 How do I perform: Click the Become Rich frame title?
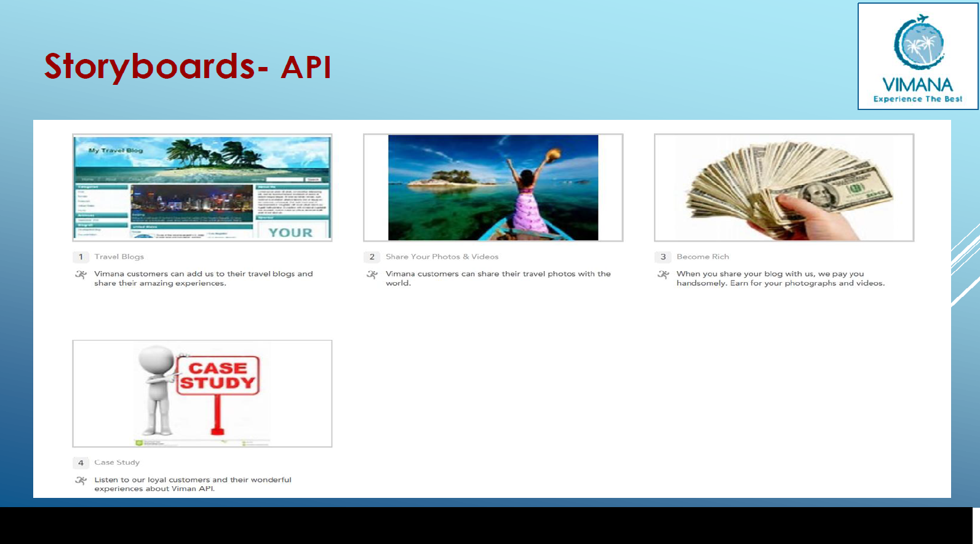pos(703,257)
